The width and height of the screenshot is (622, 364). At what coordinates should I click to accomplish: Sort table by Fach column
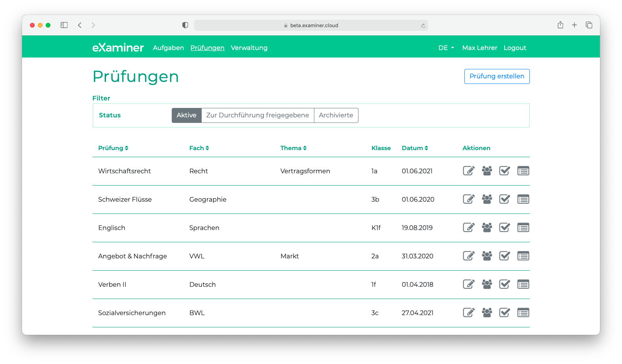[x=199, y=148]
